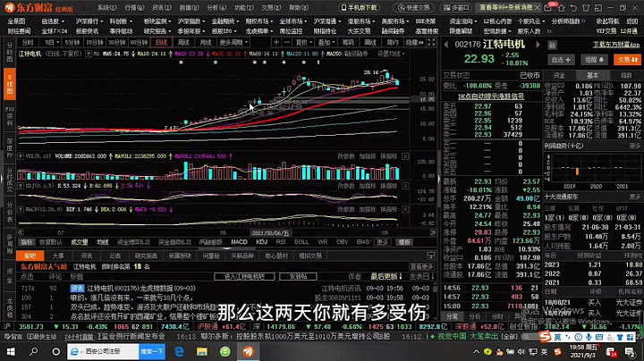Toggle 提醒 alert bell button
The height and width of the screenshot is (361, 644).
tap(594, 60)
